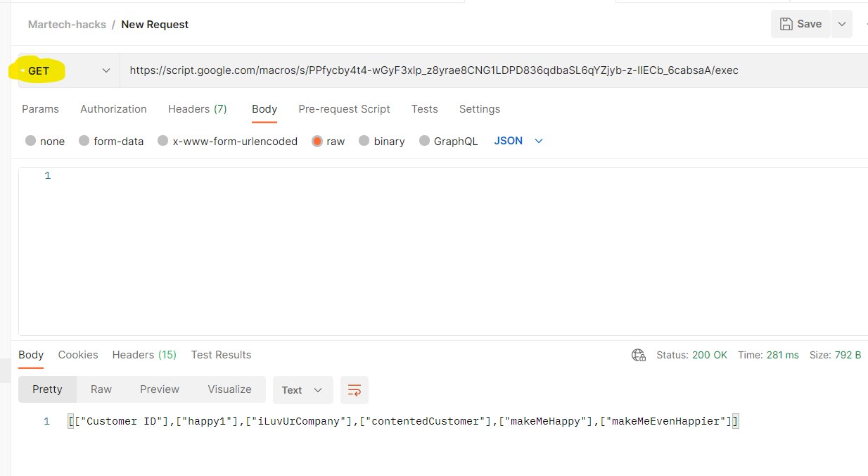Click the Status: 200 OK indicator

(691, 355)
